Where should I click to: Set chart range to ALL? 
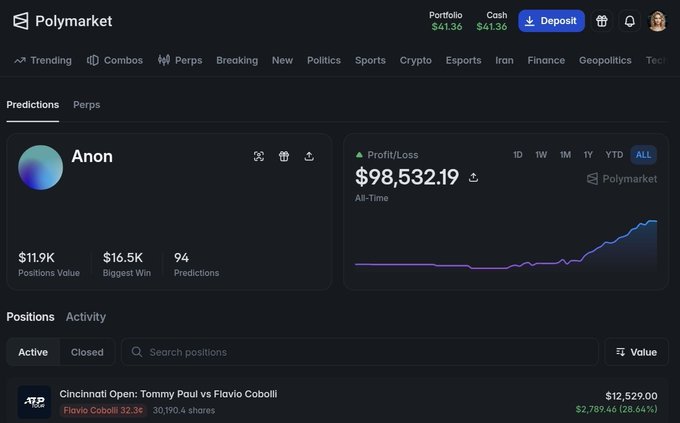tap(644, 155)
